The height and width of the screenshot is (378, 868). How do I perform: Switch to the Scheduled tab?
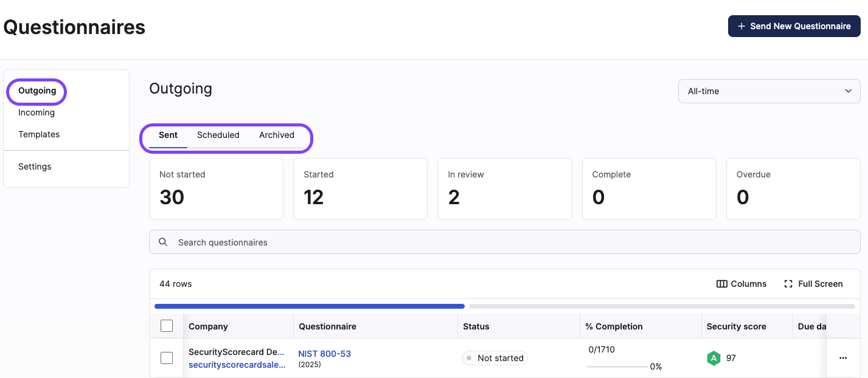pos(218,135)
